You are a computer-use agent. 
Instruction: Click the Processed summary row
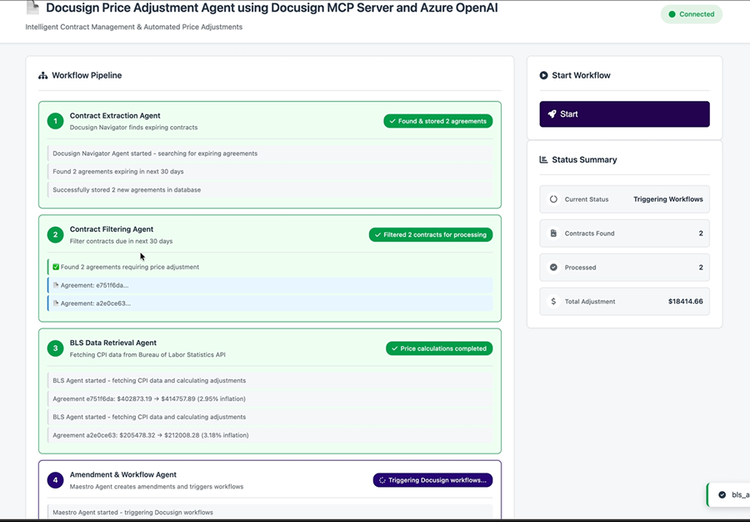(624, 267)
